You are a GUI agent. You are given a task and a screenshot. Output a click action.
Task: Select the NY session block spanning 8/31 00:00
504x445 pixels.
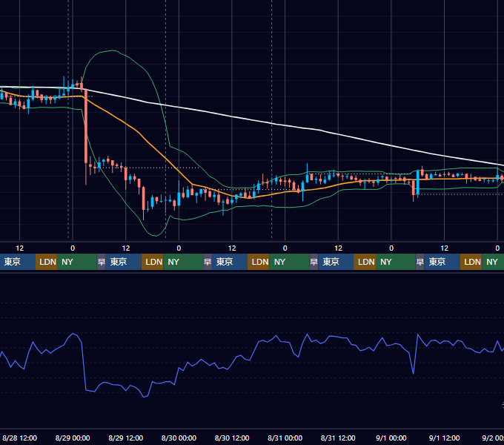289,262
